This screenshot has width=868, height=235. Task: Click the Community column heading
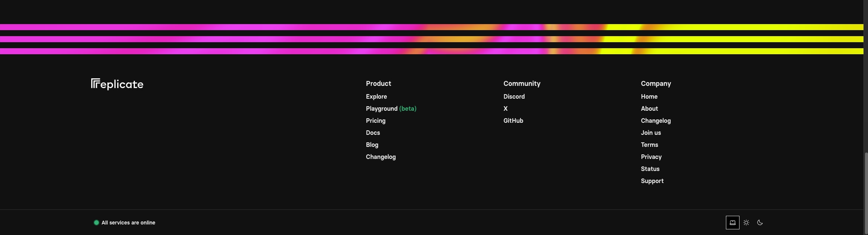(522, 84)
